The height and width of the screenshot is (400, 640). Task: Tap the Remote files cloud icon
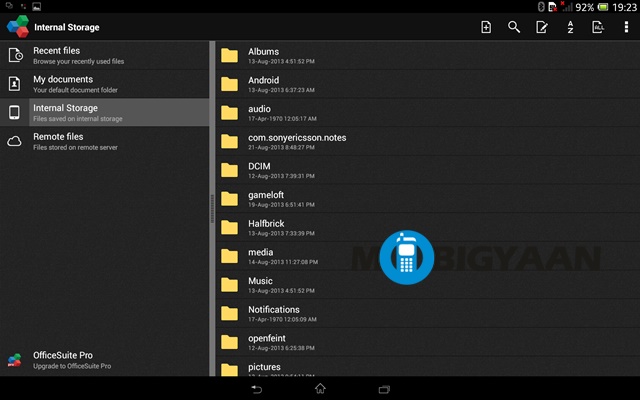pos(14,141)
